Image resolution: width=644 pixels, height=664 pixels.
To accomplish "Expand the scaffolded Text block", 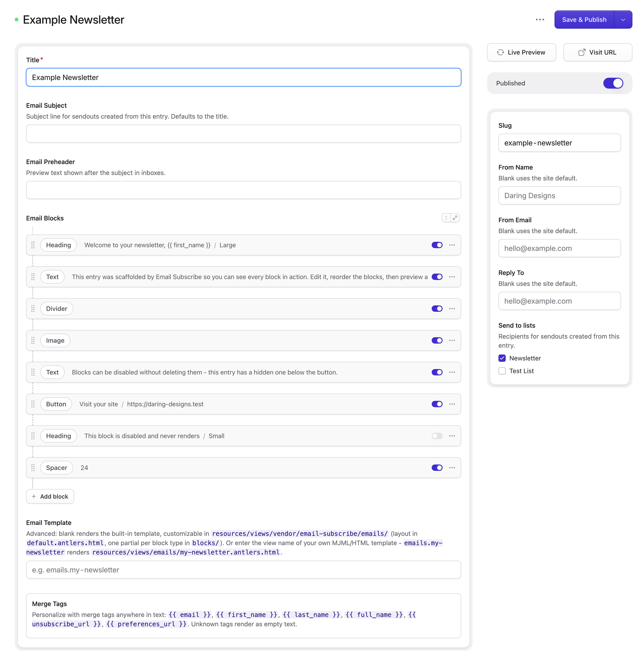I will (243, 277).
